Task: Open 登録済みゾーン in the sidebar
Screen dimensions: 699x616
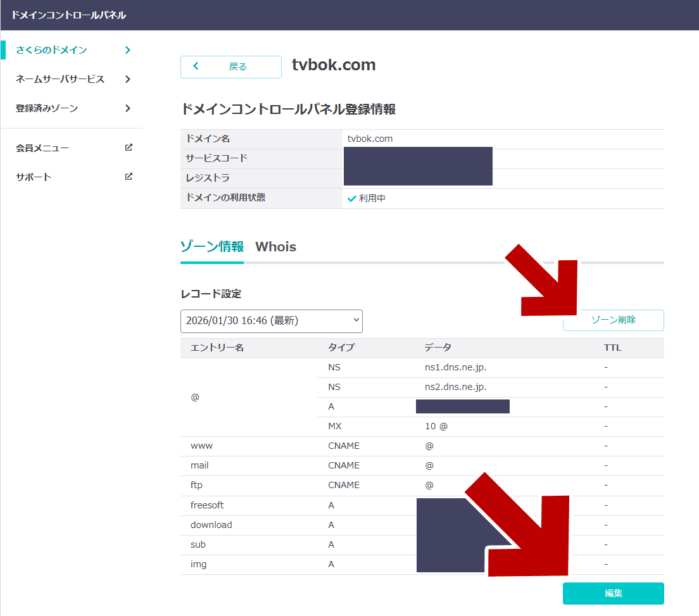Action: pyautogui.click(x=47, y=108)
